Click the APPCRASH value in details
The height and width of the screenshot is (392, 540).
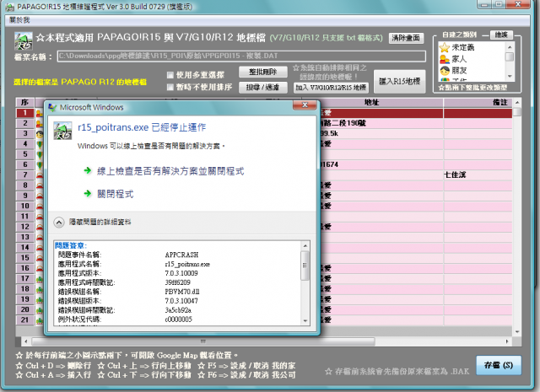pos(181,255)
